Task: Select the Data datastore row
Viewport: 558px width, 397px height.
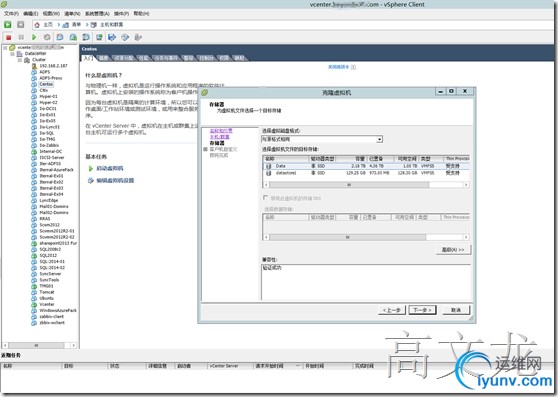Action: click(x=366, y=166)
